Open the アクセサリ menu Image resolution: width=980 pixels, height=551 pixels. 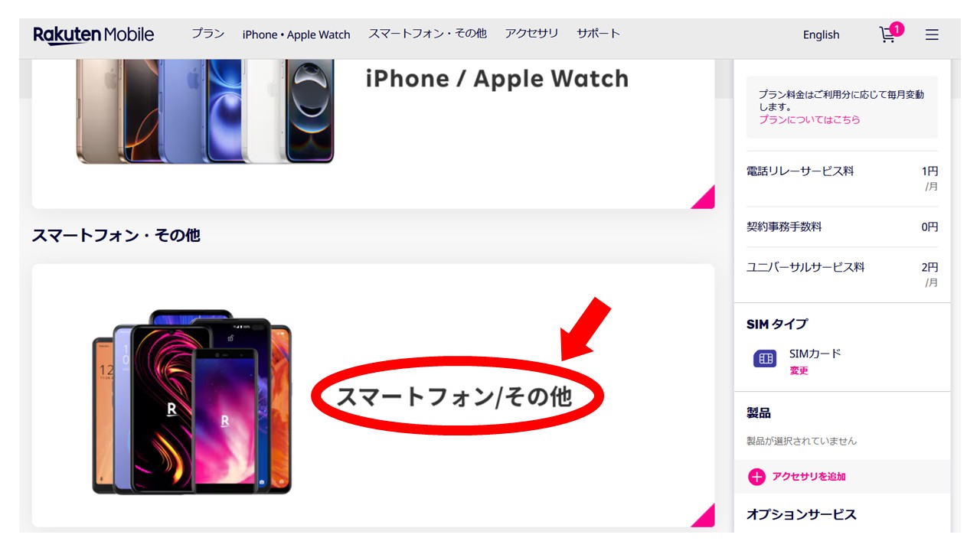531,34
